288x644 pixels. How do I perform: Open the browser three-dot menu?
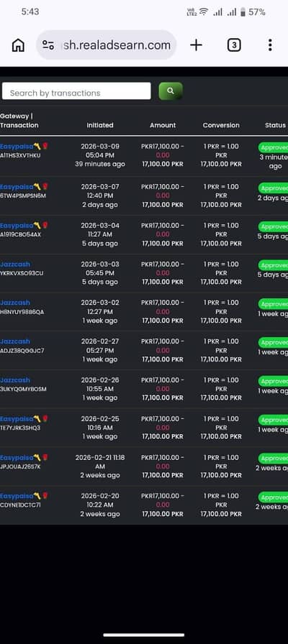[270, 45]
